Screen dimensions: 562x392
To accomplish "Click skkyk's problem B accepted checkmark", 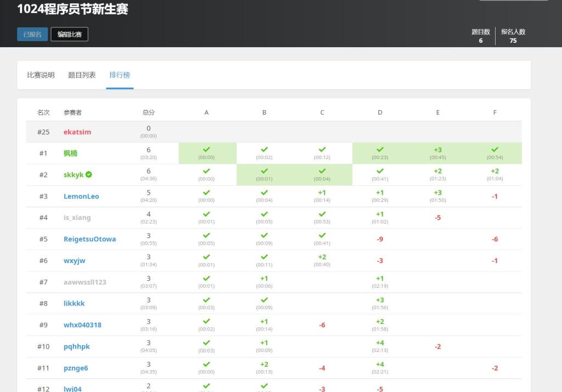I will click(x=264, y=171).
